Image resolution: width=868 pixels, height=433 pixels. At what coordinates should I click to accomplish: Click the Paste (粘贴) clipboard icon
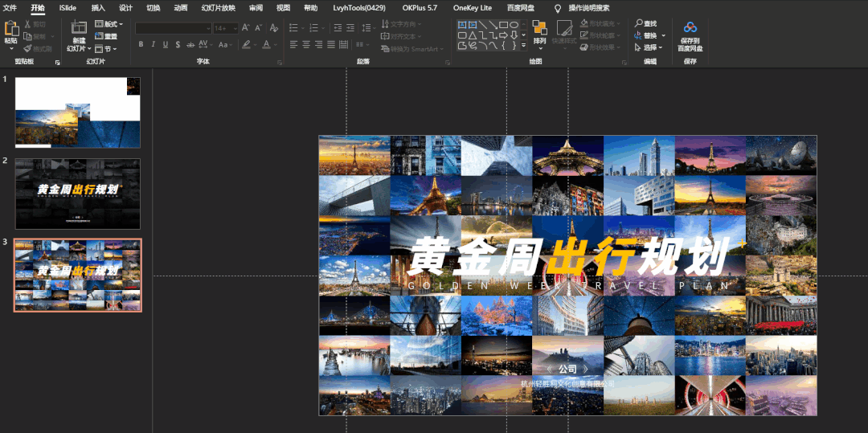click(x=10, y=27)
